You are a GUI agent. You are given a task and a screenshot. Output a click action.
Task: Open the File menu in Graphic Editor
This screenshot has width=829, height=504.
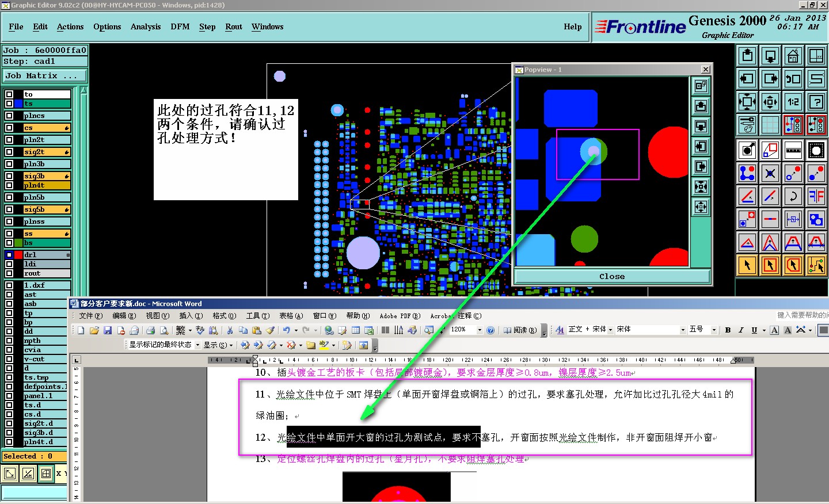click(16, 27)
